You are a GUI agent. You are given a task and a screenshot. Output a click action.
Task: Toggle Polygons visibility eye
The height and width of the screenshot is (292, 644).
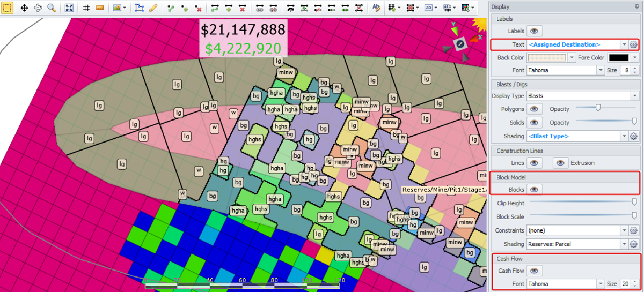535,109
